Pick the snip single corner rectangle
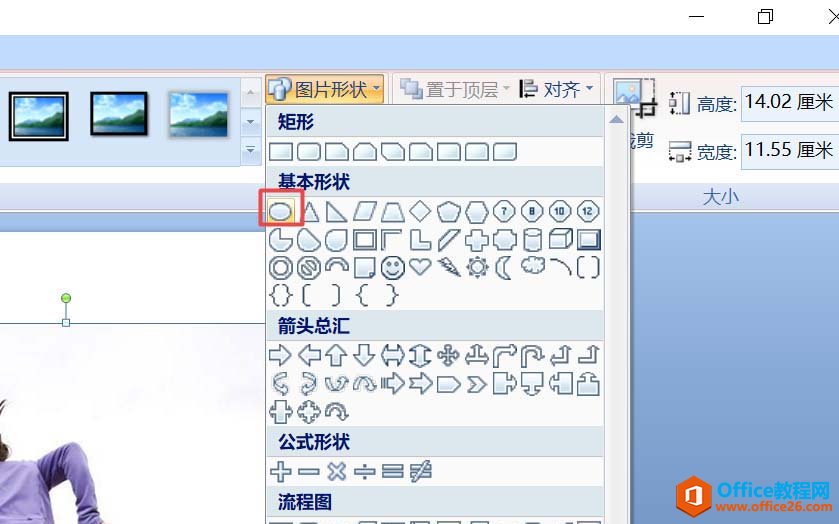839x524 pixels. 337,152
